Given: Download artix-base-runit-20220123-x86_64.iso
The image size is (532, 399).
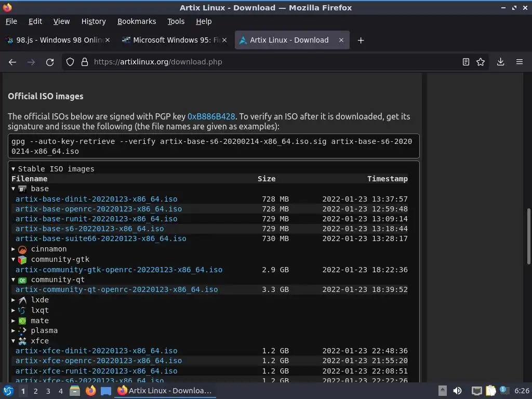Looking at the screenshot, I should click(x=96, y=219).
